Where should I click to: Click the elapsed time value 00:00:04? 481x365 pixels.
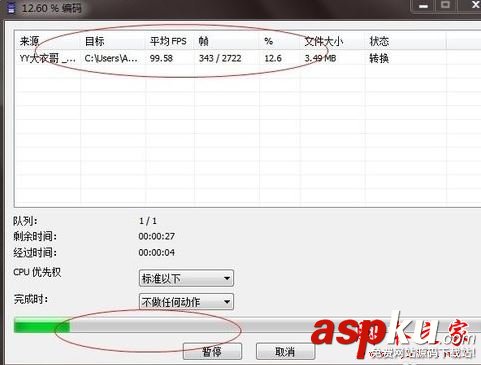tap(157, 252)
